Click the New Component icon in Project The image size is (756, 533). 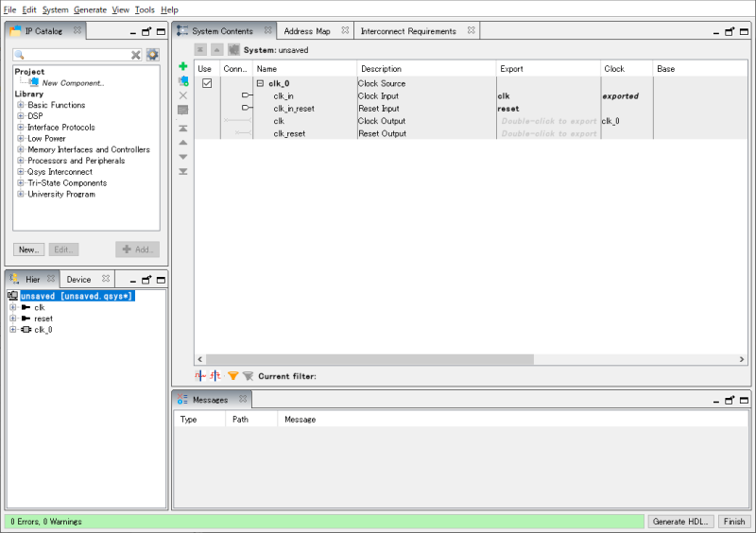pos(34,82)
